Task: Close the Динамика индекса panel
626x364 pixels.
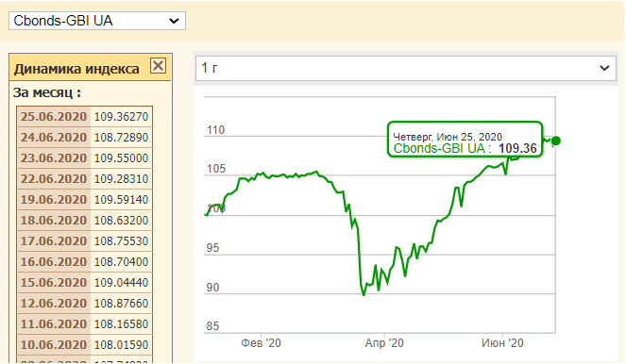Action: (158, 65)
